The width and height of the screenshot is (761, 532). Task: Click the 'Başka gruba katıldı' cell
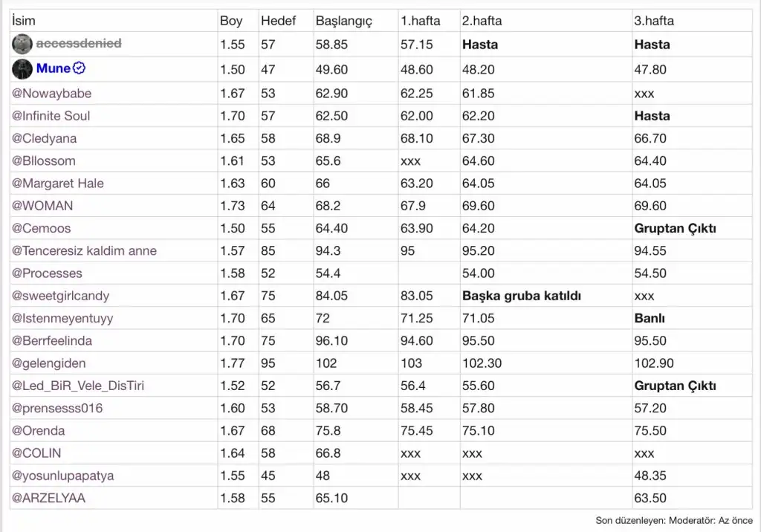[x=521, y=296]
